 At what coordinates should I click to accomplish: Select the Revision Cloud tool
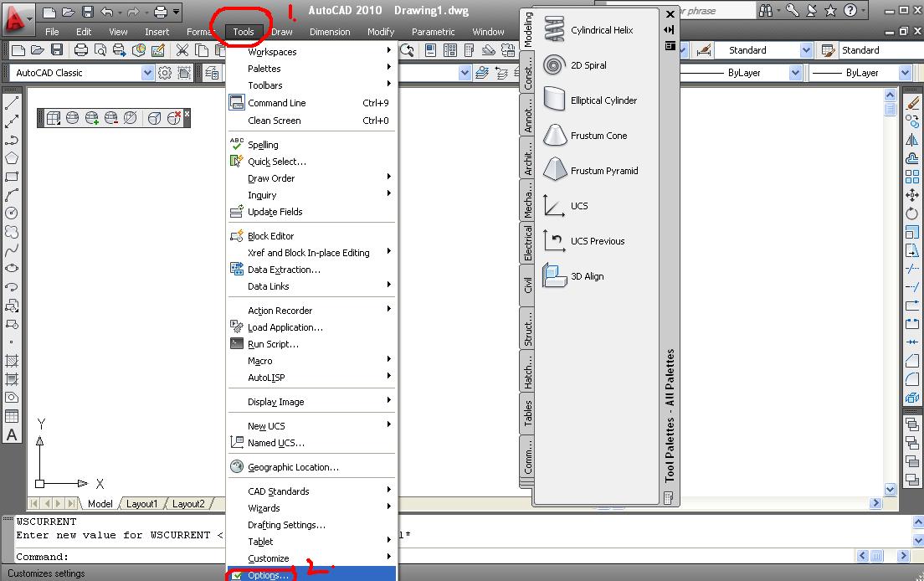[11, 232]
